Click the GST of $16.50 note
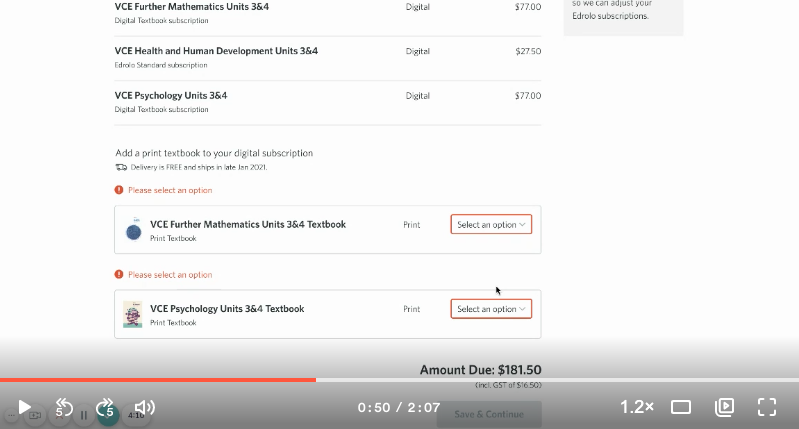The height and width of the screenshot is (429, 799). 508,385
